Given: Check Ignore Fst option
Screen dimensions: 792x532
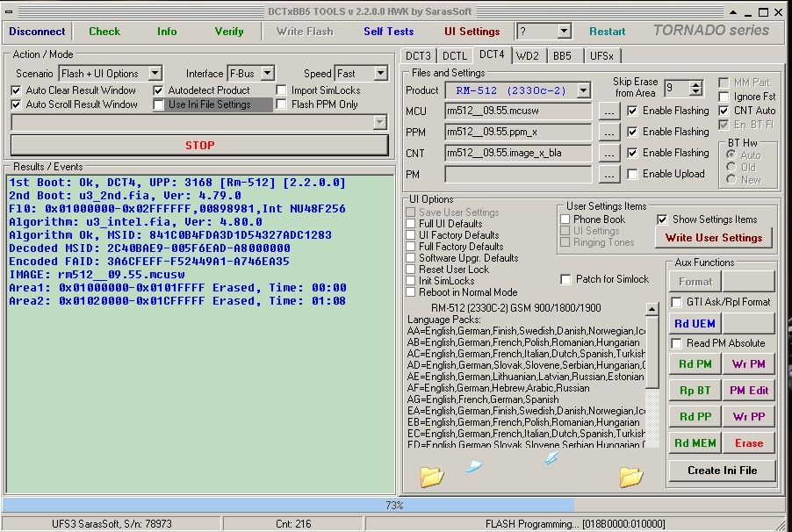Looking at the screenshot, I should tap(724, 97).
